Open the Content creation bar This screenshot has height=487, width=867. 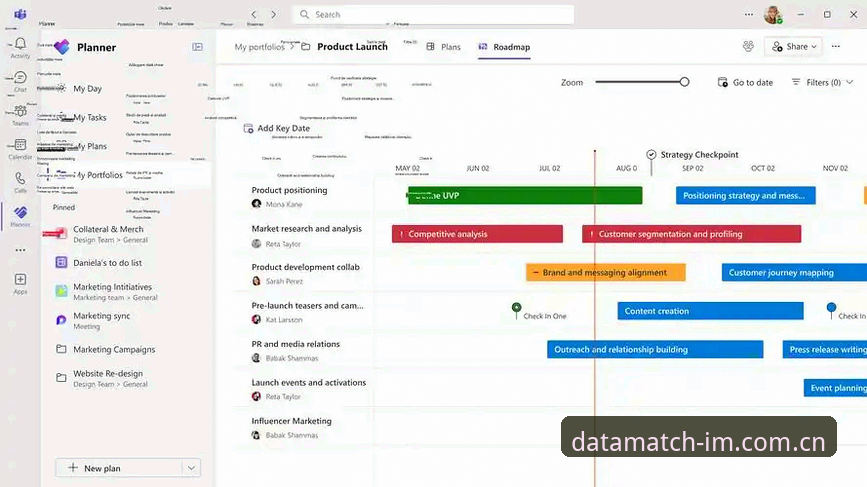[x=711, y=311]
